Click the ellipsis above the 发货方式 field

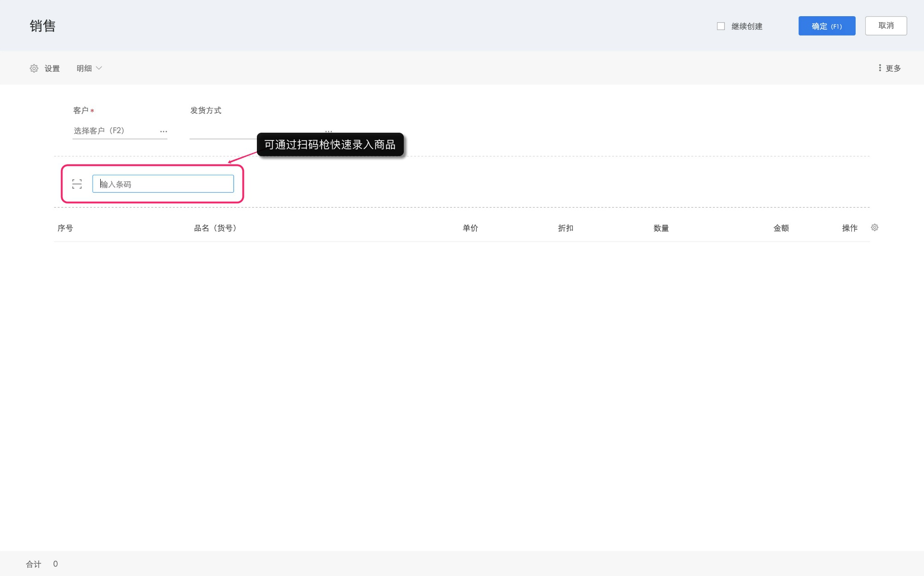point(328,131)
